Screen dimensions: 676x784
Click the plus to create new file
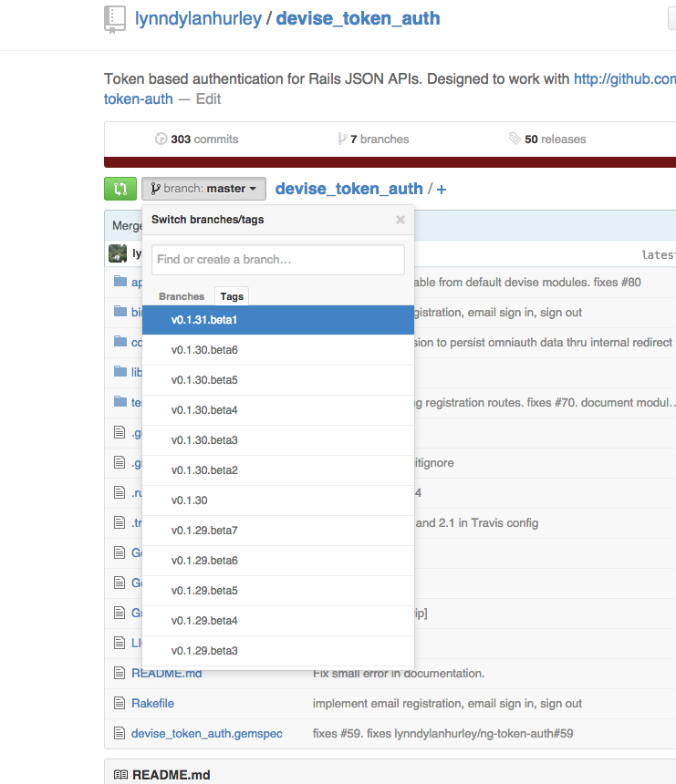pyautogui.click(x=442, y=189)
